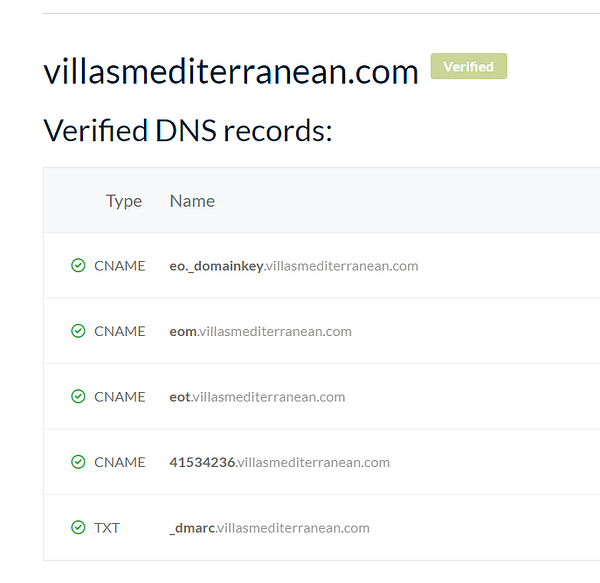600x583 pixels.
Task: Click the green check icon on eot row
Action: pyautogui.click(x=78, y=396)
